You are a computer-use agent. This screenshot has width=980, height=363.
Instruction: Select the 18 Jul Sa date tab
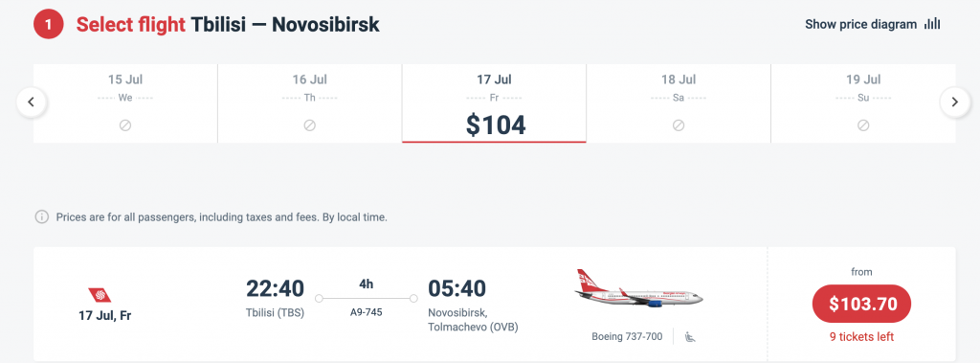(x=679, y=103)
